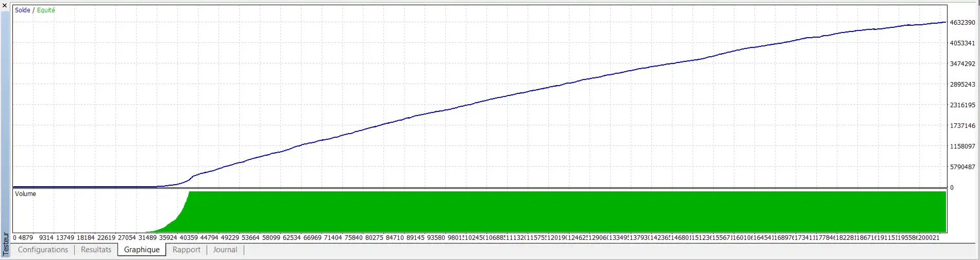Select the Graphique tab
This screenshot has width=980, height=260.
tap(142, 250)
